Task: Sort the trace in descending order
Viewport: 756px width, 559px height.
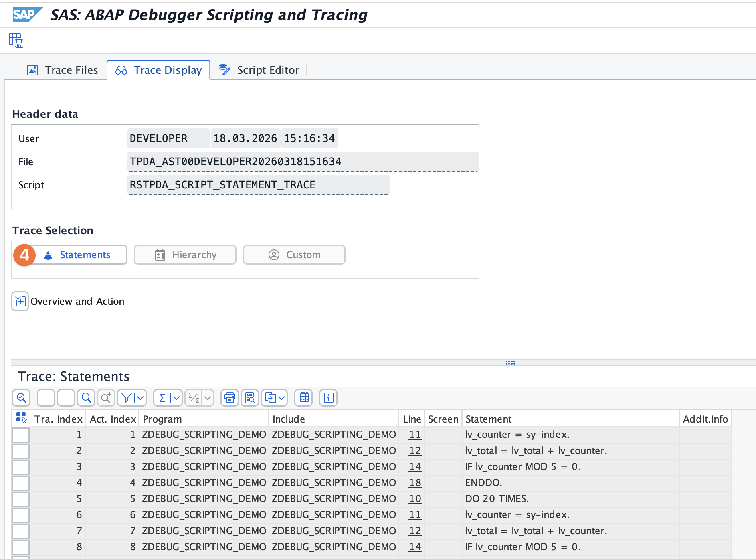Action: pos(66,398)
